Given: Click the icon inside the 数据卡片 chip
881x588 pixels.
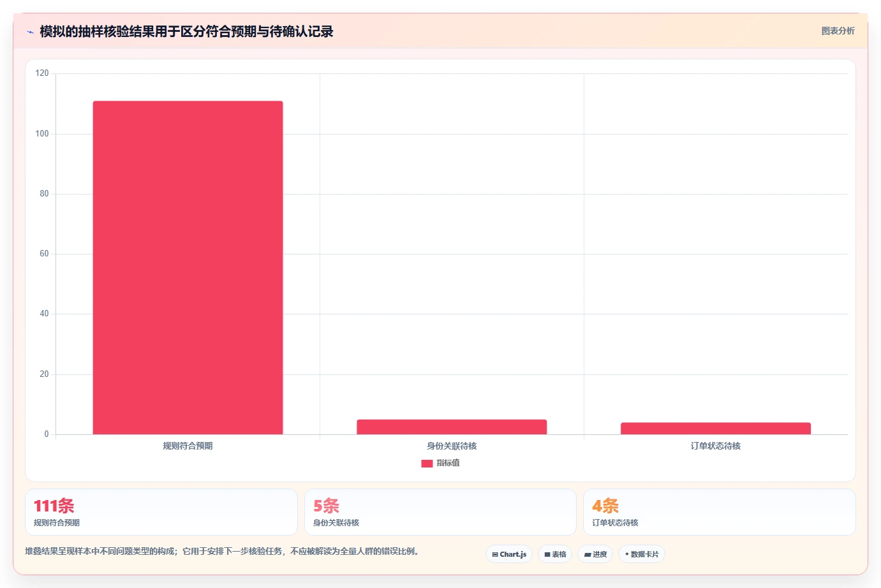Looking at the screenshot, I should point(627,554).
